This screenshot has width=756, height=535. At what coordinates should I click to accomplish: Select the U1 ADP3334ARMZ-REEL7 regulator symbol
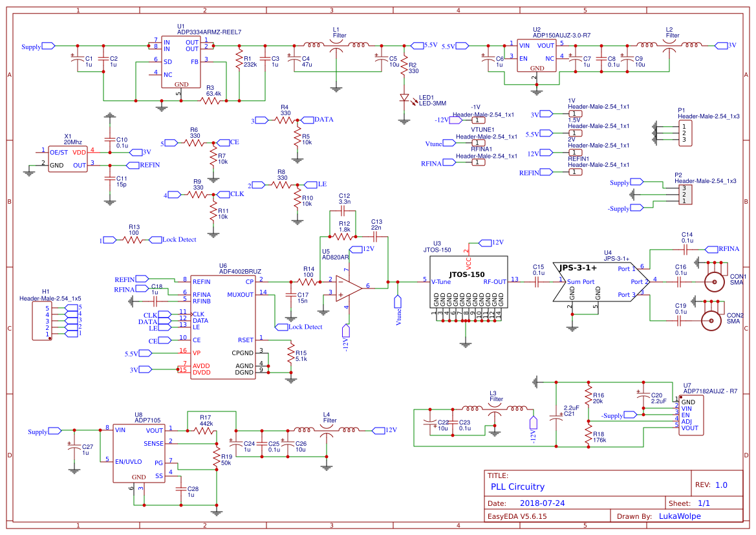coord(181,61)
